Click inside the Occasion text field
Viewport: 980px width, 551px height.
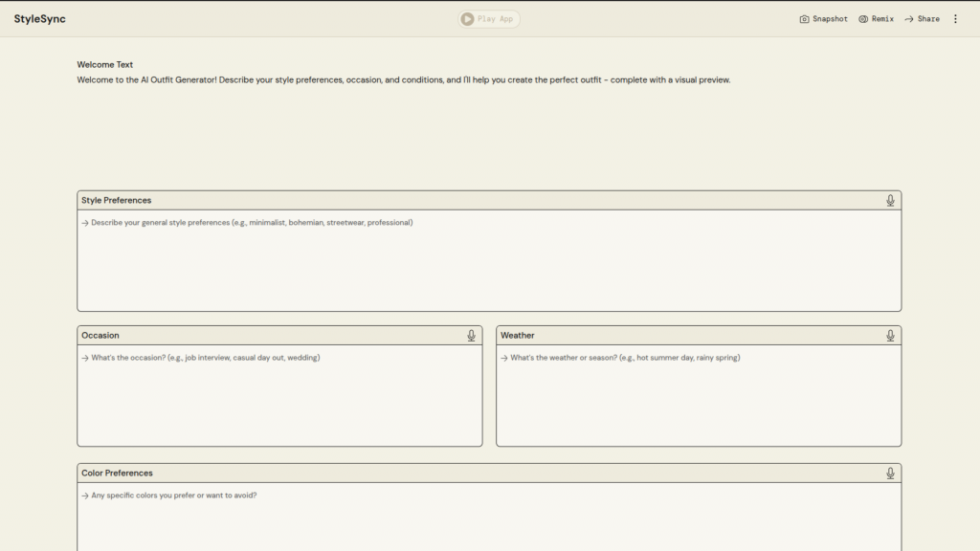(279, 395)
